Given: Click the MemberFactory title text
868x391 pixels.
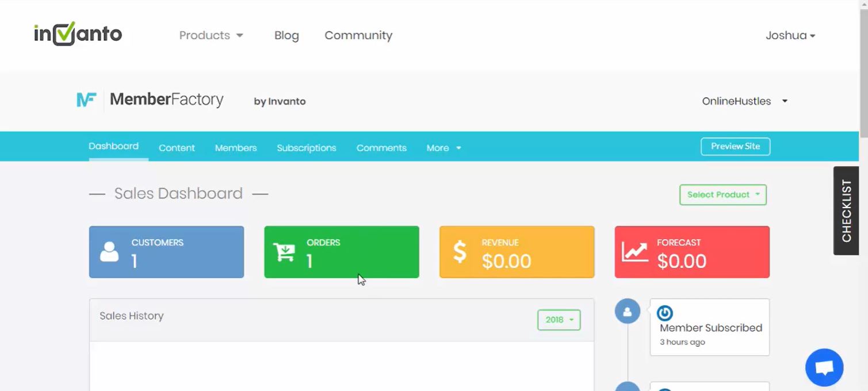Looking at the screenshot, I should pos(166,99).
